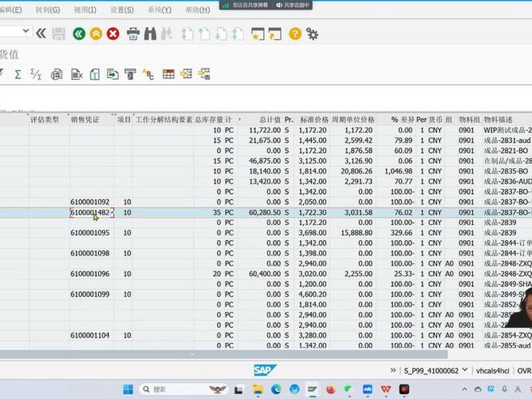The height and width of the screenshot is (399, 532).
Task: Open the 视图(I) menu
Action: (x=85, y=10)
